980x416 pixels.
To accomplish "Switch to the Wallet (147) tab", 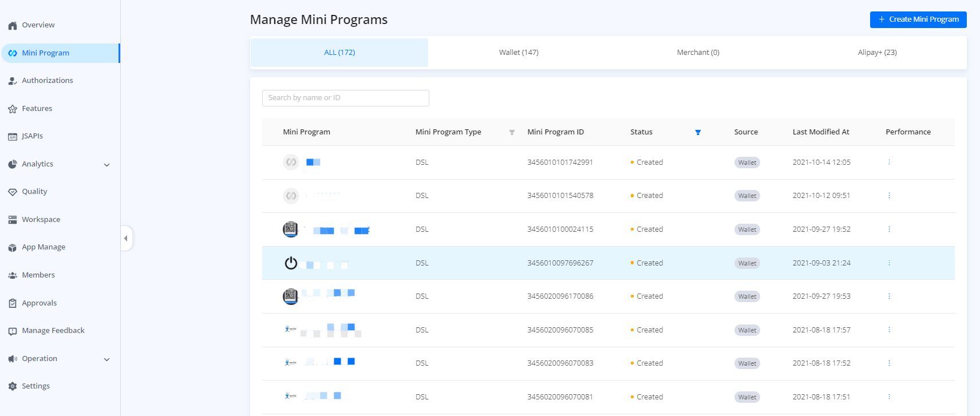I will 518,53.
